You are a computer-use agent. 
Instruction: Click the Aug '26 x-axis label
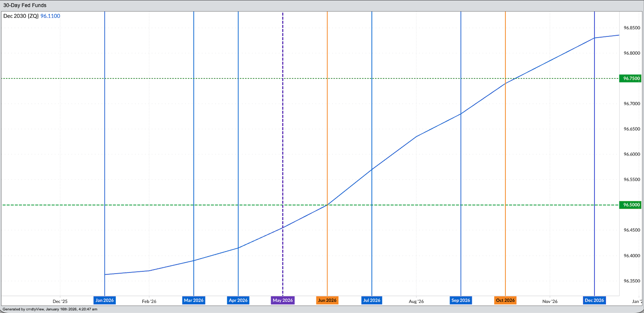coord(416,301)
